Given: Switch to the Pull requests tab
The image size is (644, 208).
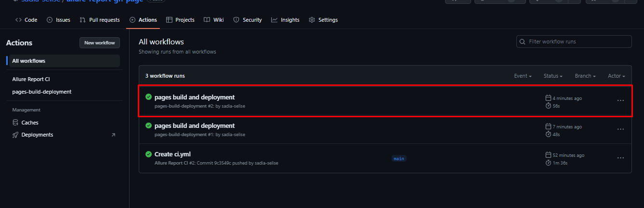Looking at the screenshot, I should pyautogui.click(x=100, y=20).
